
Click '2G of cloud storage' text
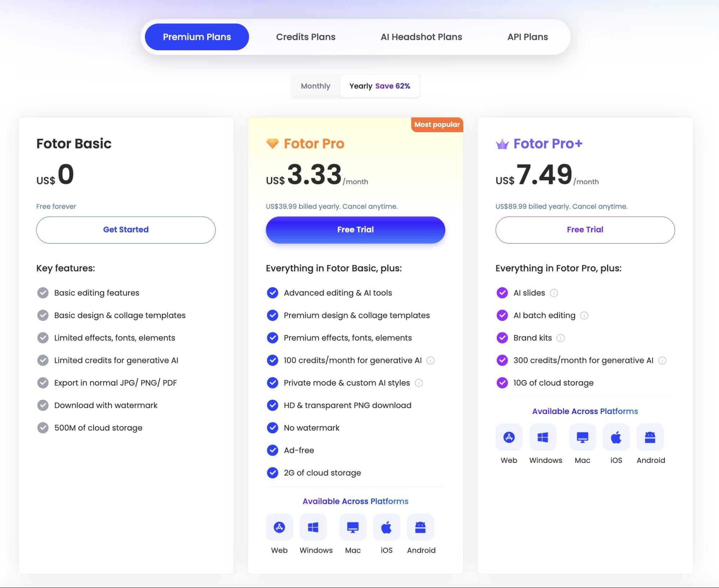[322, 473]
